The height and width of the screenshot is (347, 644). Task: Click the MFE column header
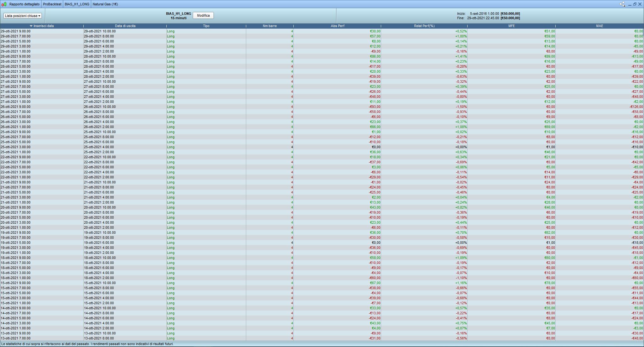point(511,26)
